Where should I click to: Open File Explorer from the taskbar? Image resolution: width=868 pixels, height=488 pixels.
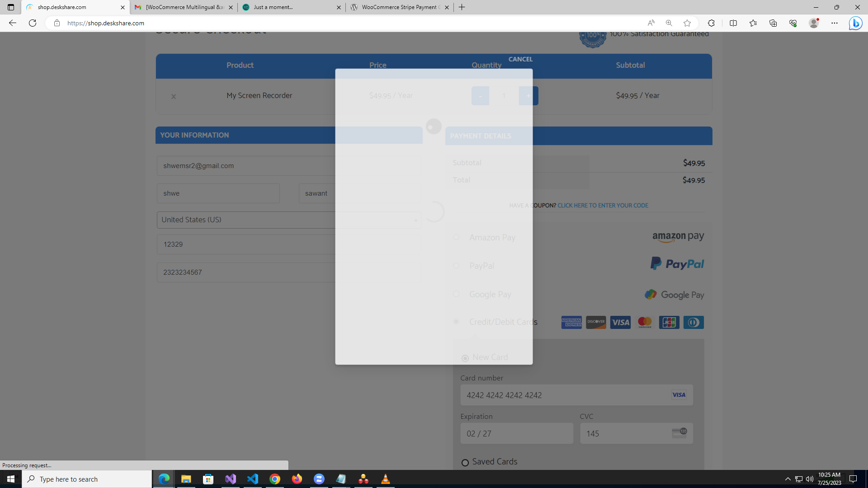[x=186, y=479]
